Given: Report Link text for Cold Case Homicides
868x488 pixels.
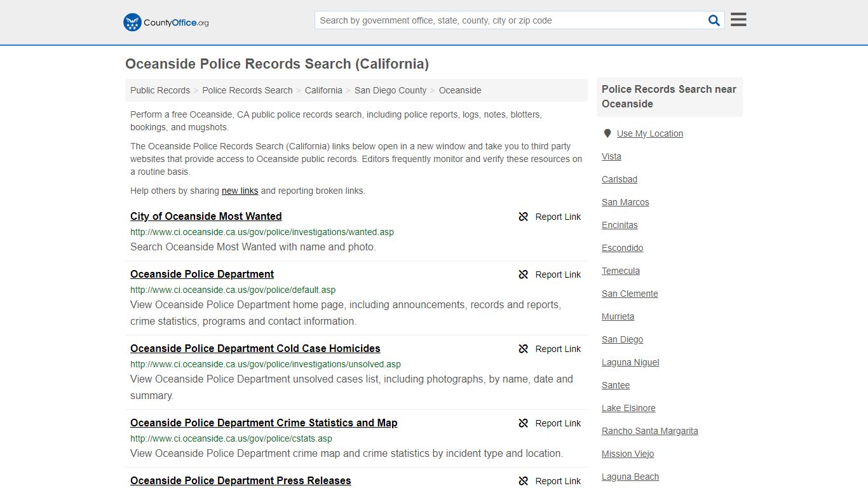Looking at the screenshot, I should (558, 349).
